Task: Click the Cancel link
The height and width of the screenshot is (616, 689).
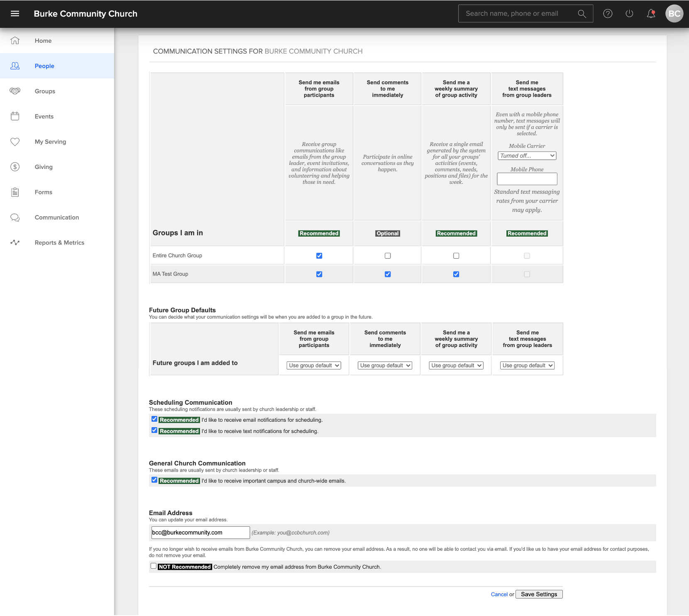Action: [x=499, y=594]
